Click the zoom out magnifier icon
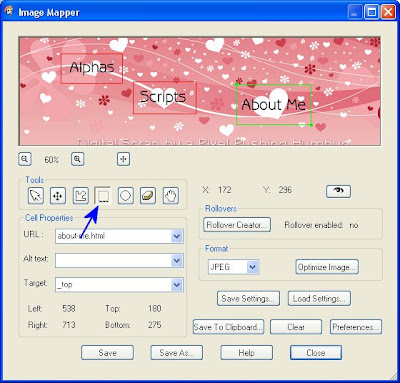 pyautogui.click(x=24, y=159)
